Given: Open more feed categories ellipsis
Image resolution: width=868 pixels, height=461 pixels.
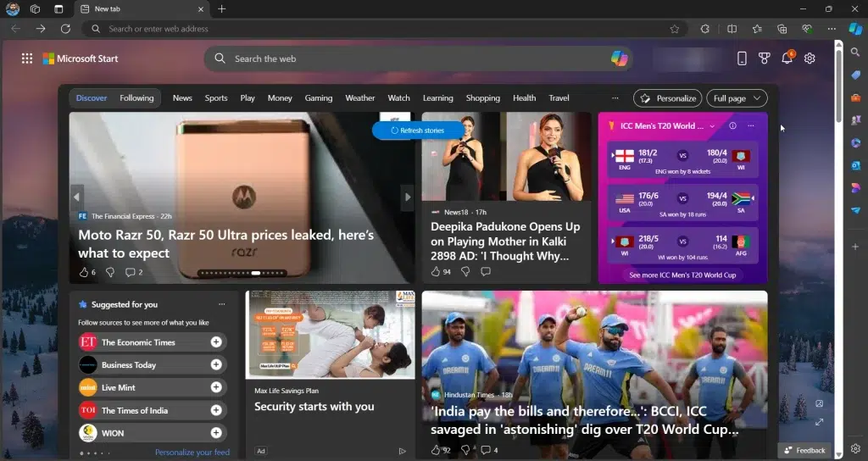Looking at the screenshot, I should click(615, 98).
